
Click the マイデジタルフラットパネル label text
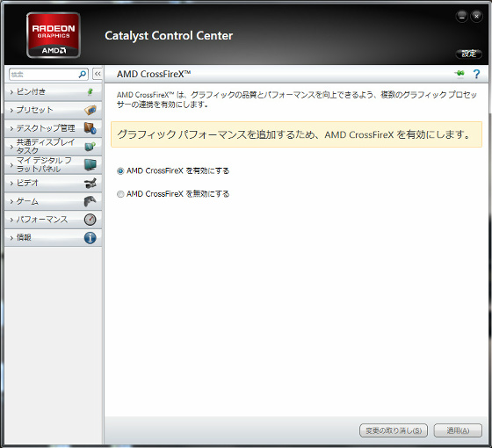pos(44,164)
